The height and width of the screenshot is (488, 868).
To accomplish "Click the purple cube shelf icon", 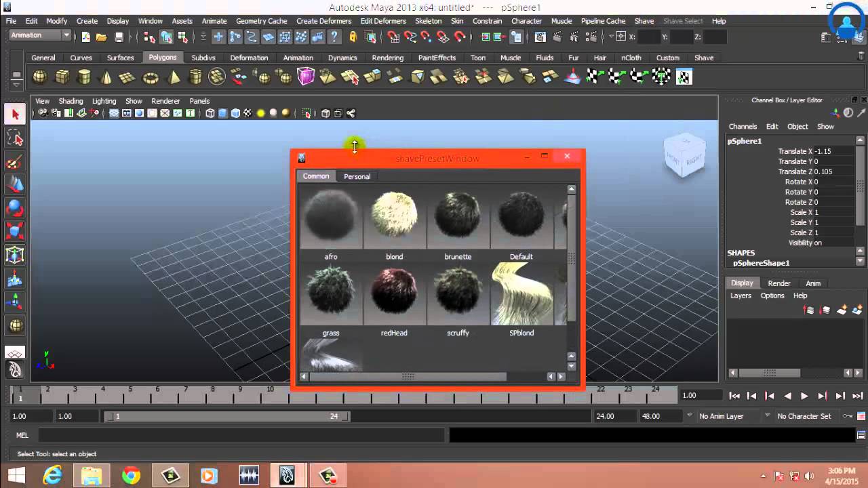I will (x=306, y=76).
